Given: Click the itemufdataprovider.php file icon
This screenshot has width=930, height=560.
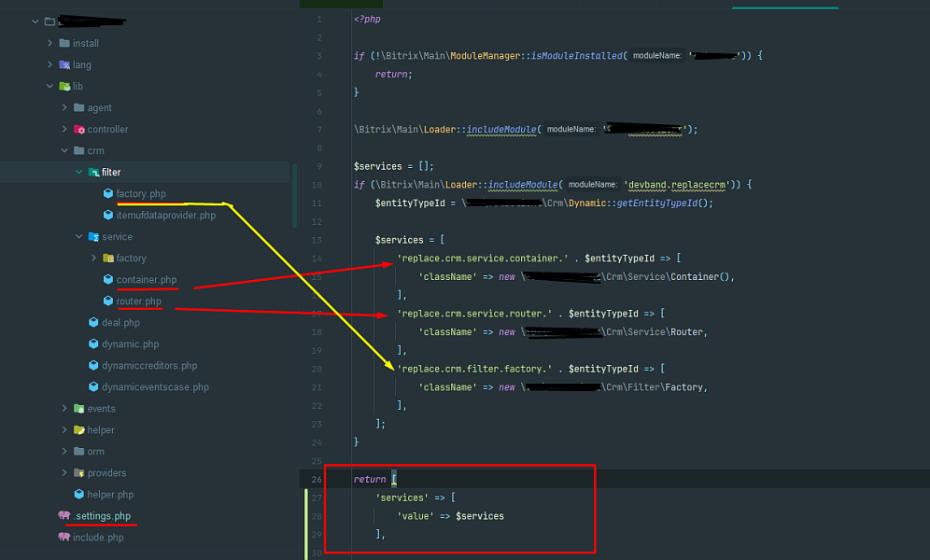Looking at the screenshot, I should (x=107, y=215).
